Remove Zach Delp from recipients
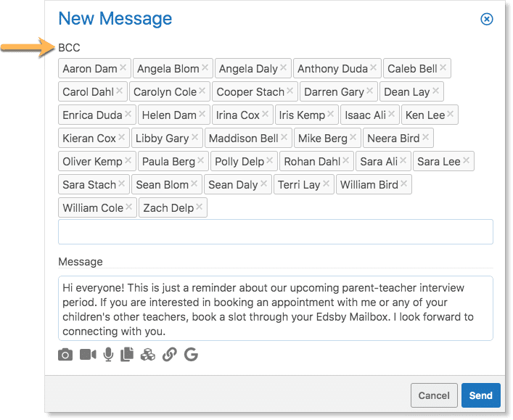 tap(200, 207)
